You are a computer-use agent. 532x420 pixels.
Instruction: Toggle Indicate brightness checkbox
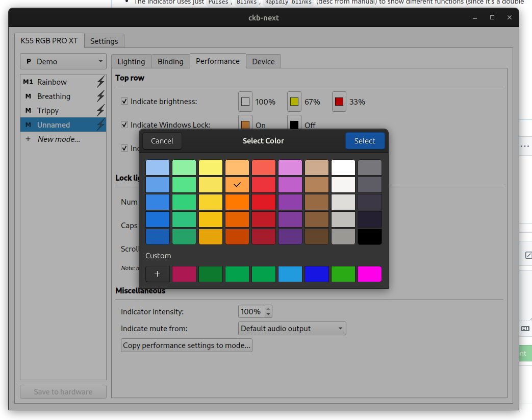(124, 101)
